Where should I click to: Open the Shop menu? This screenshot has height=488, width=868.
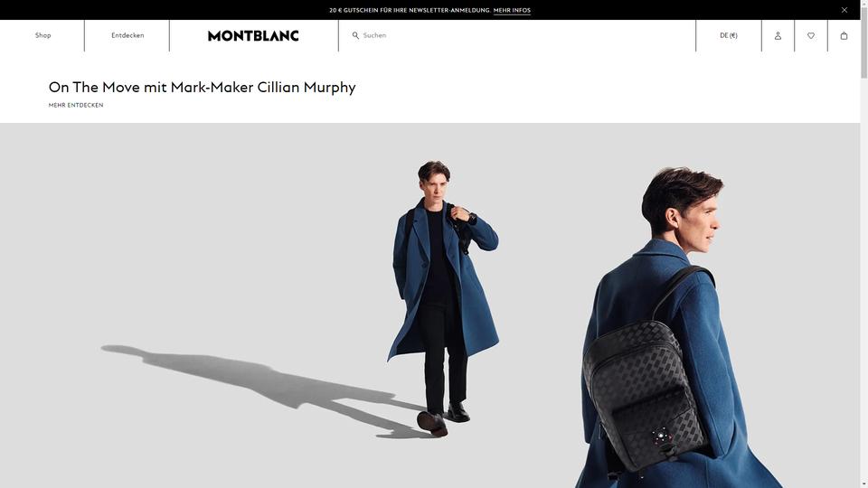(42, 35)
